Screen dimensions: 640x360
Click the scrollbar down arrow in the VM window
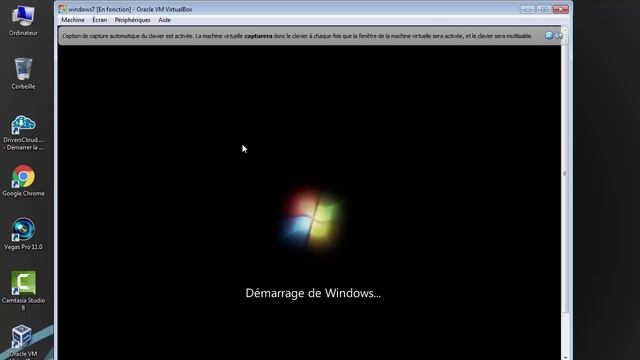tap(565, 357)
